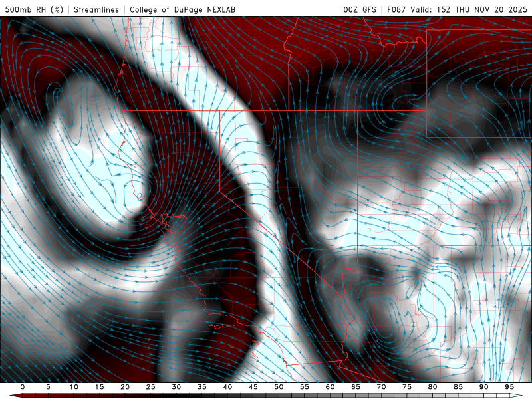Click the 70 label on the color scale
The height and width of the screenshot is (399, 532).
click(x=381, y=387)
